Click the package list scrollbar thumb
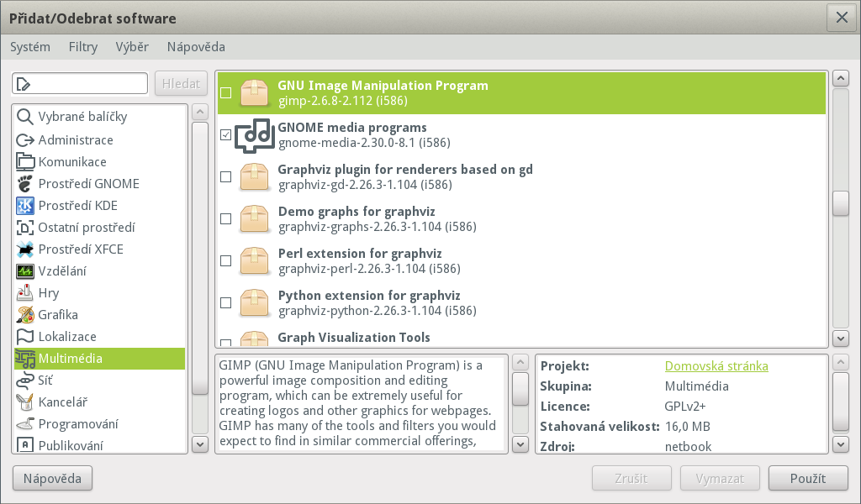The height and width of the screenshot is (504, 861). point(841,203)
